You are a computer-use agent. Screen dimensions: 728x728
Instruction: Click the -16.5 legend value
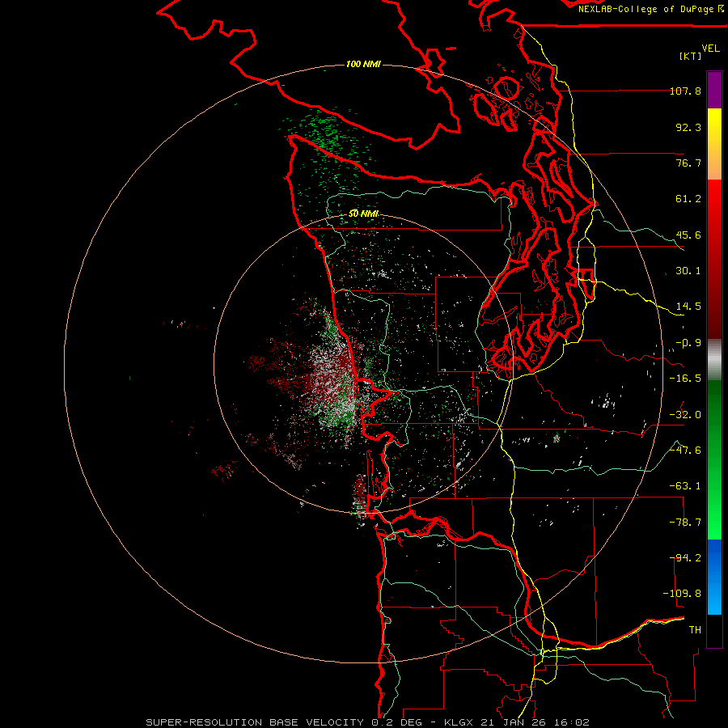click(x=685, y=379)
